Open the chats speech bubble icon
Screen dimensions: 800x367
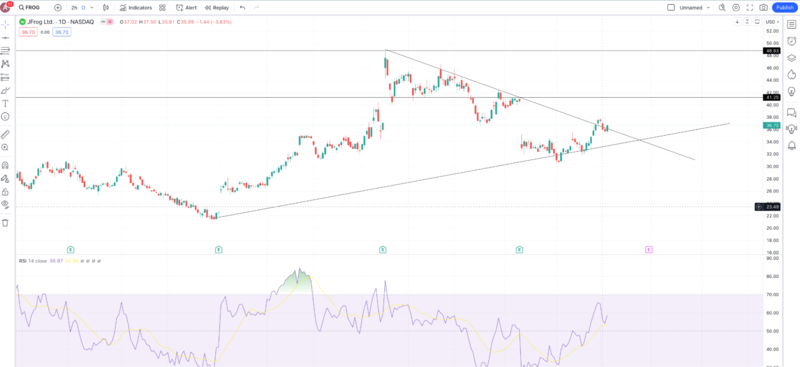(791, 112)
